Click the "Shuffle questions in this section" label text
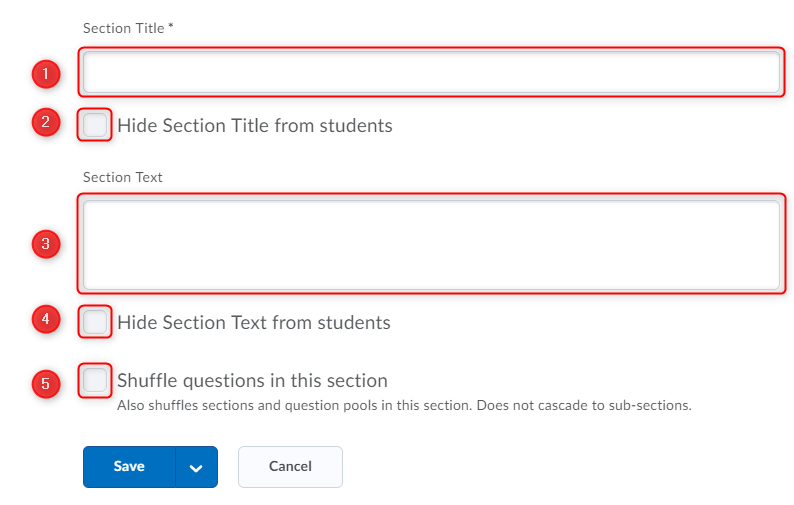 click(x=252, y=381)
